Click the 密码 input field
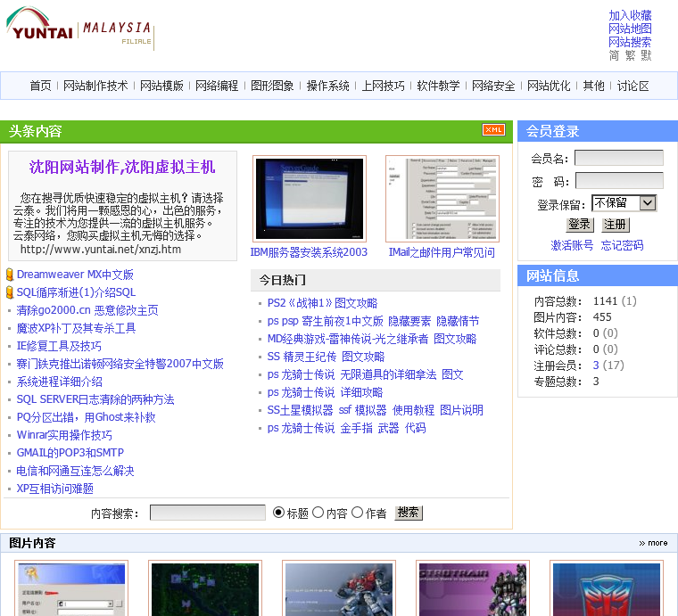Screen dimensions: 678x616 [619, 181]
